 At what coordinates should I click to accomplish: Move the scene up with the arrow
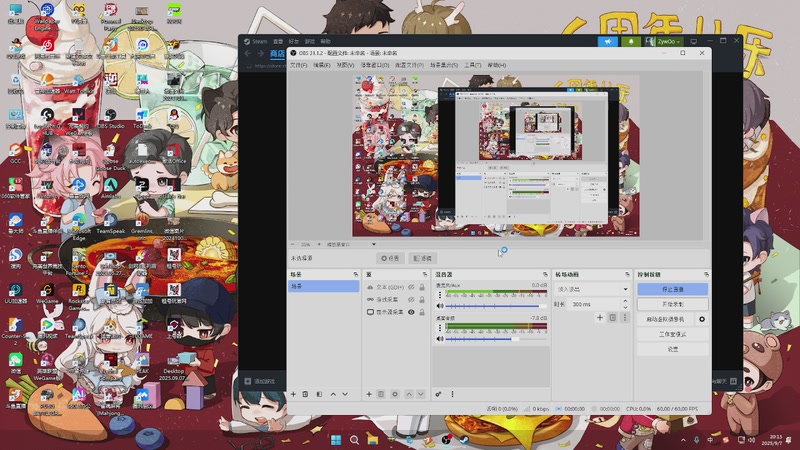(333, 394)
